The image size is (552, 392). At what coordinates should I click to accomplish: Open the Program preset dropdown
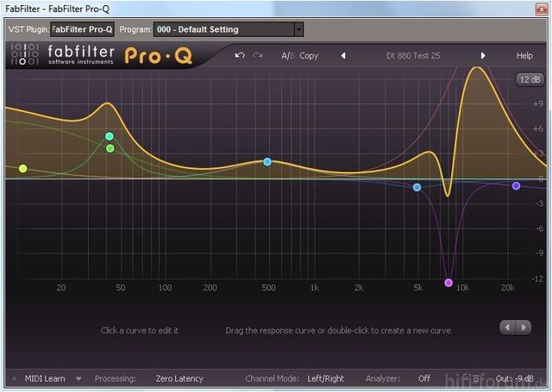tap(298, 29)
